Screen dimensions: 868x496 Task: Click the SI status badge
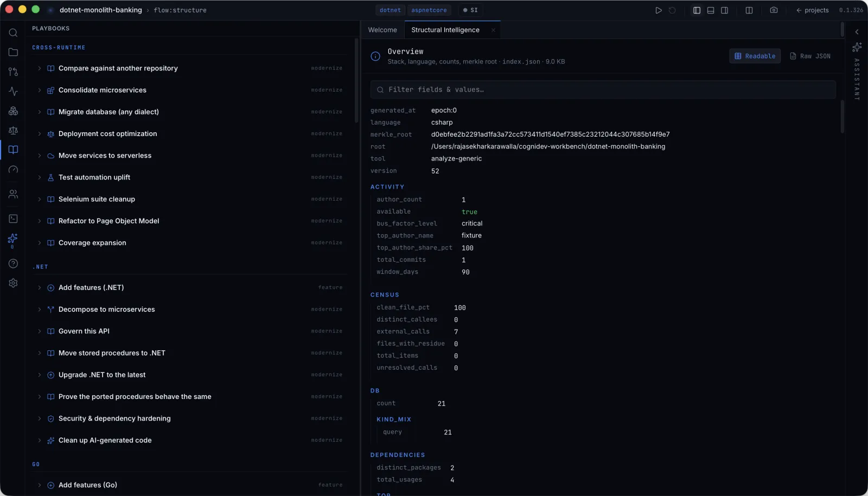tap(470, 10)
